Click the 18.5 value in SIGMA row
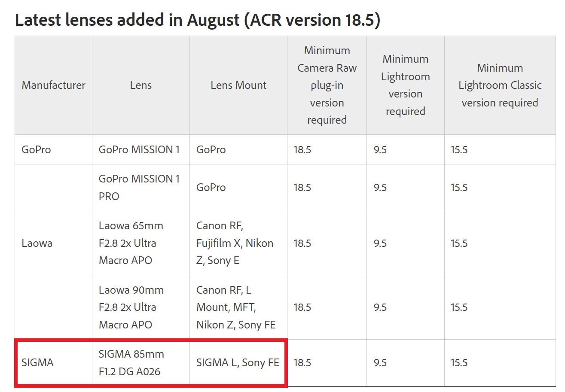The width and height of the screenshot is (565, 392). [302, 363]
